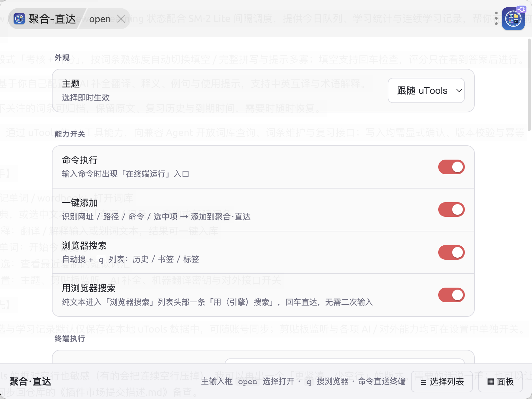532x399 pixels.
Task: Click the 命令执行 setting label
Action: (80, 160)
